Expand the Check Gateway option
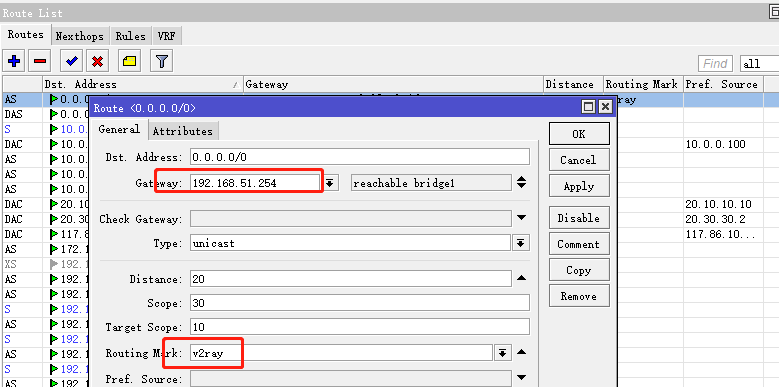The image size is (779, 387). tap(521, 218)
